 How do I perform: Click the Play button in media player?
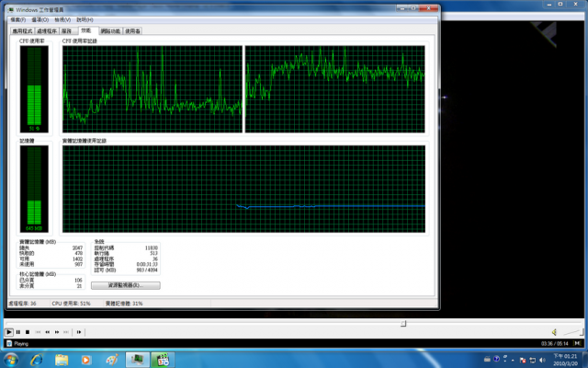click(9, 332)
